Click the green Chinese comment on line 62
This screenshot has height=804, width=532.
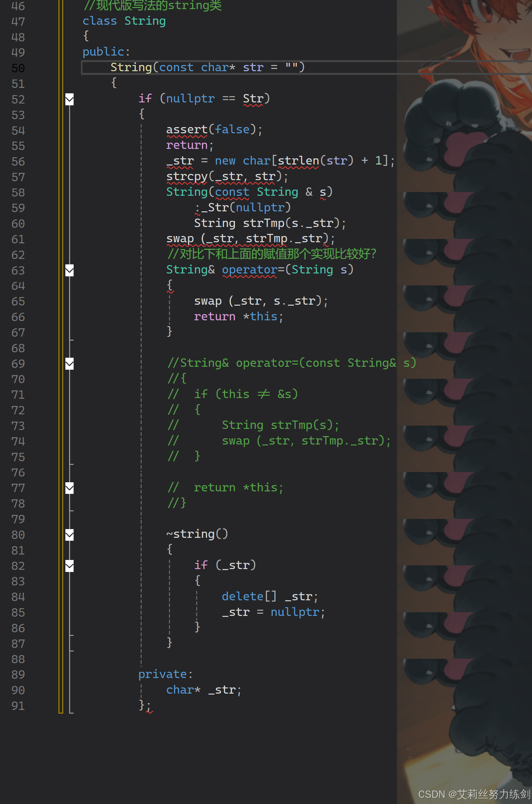coord(272,254)
